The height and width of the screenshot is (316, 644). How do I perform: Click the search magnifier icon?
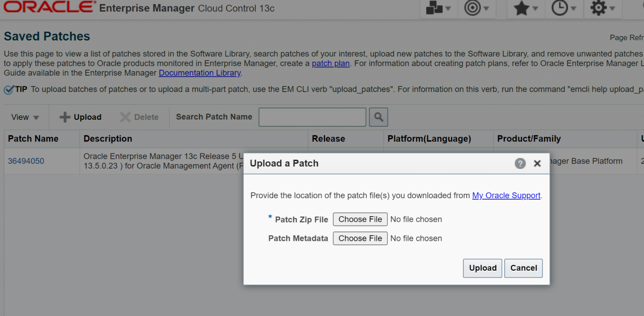click(378, 117)
